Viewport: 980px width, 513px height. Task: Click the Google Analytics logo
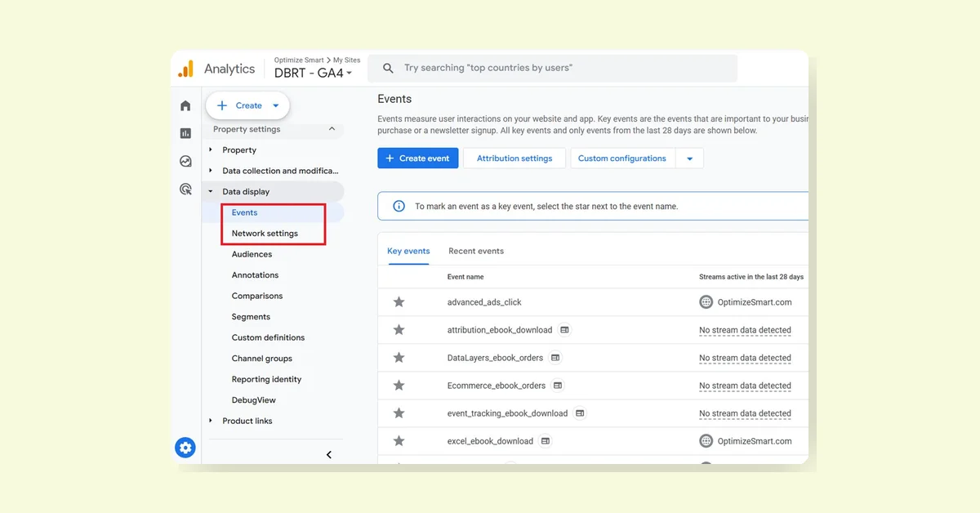point(186,69)
